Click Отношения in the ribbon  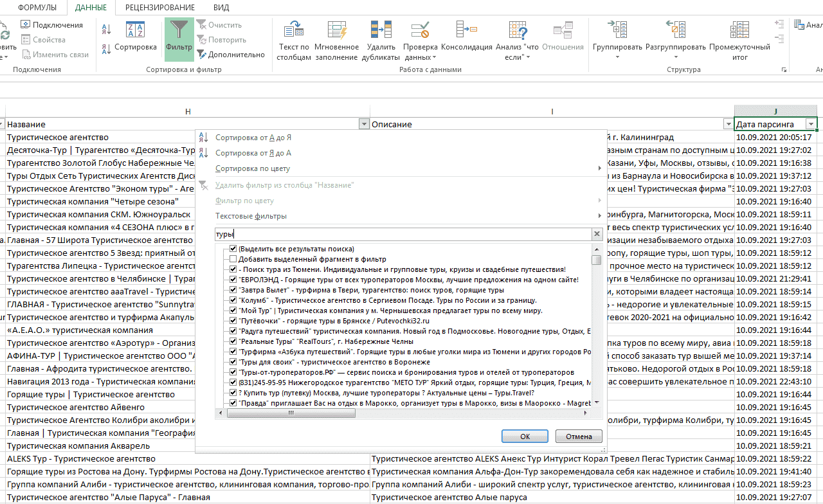coord(563,37)
